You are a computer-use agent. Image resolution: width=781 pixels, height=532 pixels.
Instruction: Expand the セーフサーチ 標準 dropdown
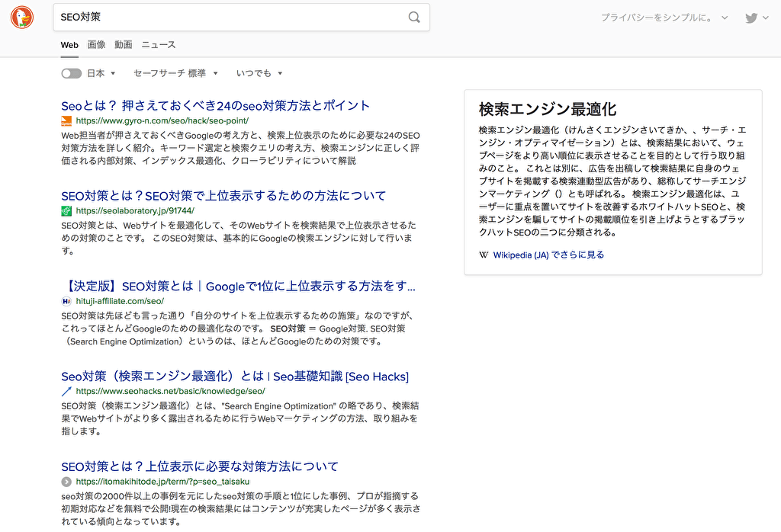pyautogui.click(x=175, y=73)
